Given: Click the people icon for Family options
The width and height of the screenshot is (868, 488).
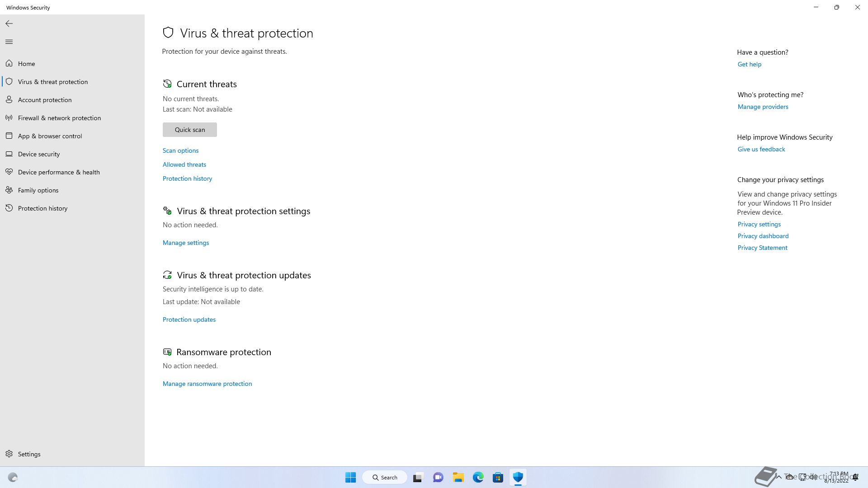Looking at the screenshot, I should (9, 190).
